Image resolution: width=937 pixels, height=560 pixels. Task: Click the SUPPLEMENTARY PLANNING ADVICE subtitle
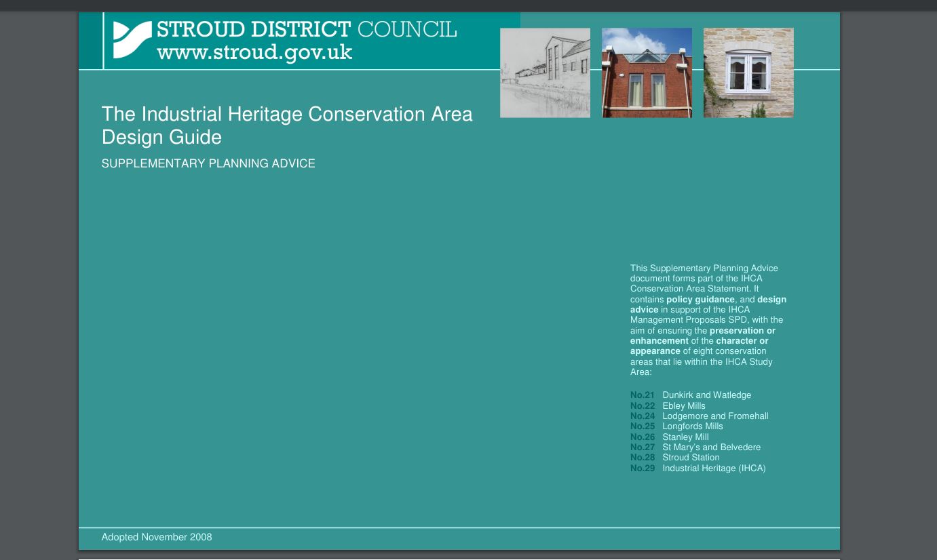pos(208,163)
